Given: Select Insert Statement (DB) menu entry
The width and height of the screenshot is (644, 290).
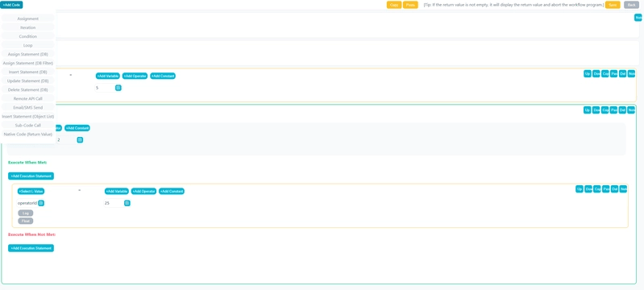Looking at the screenshot, I should (28, 72).
